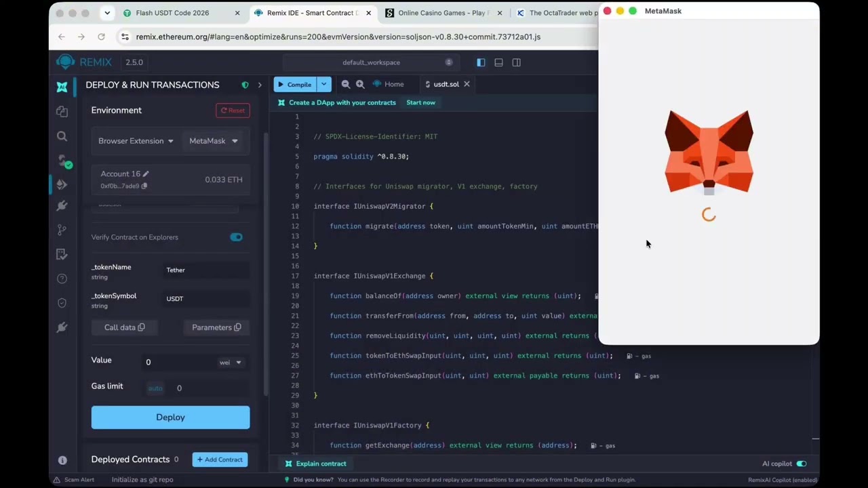Toggle the AI copilot switch

point(802,464)
